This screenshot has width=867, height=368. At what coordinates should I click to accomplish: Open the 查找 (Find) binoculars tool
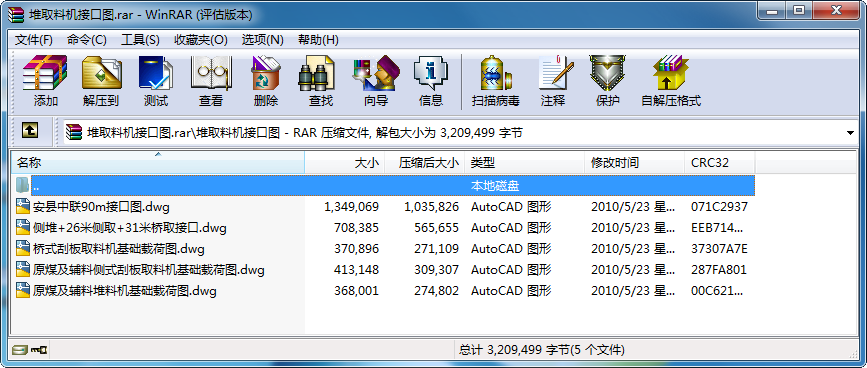[x=320, y=81]
